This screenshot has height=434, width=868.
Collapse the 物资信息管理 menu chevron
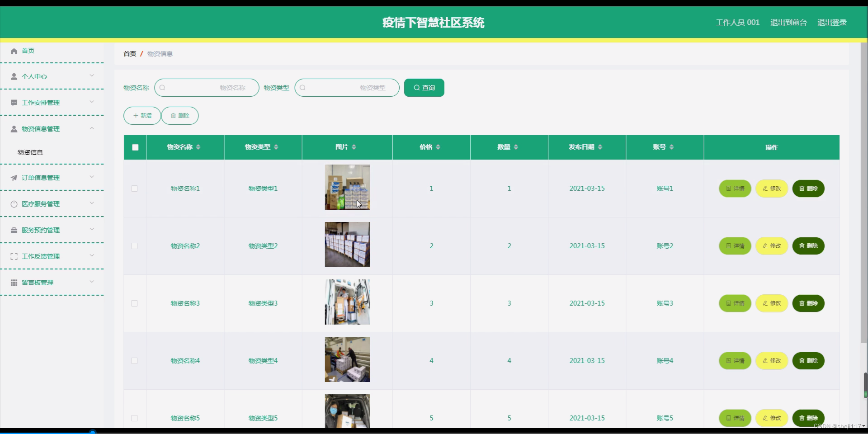pyautogui.click(x=92, y=128)
